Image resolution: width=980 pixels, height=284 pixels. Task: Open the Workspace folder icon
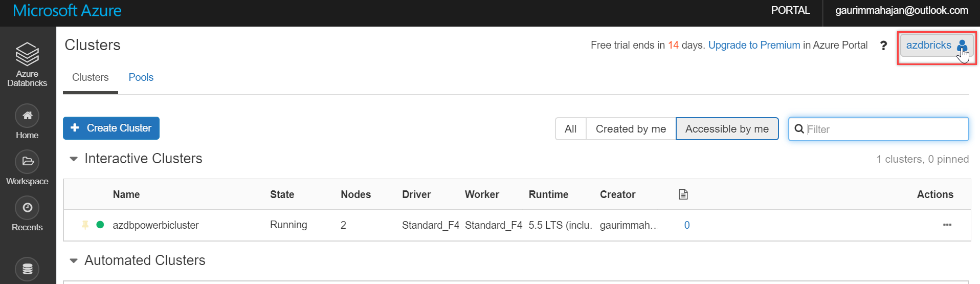coord(27,162)
